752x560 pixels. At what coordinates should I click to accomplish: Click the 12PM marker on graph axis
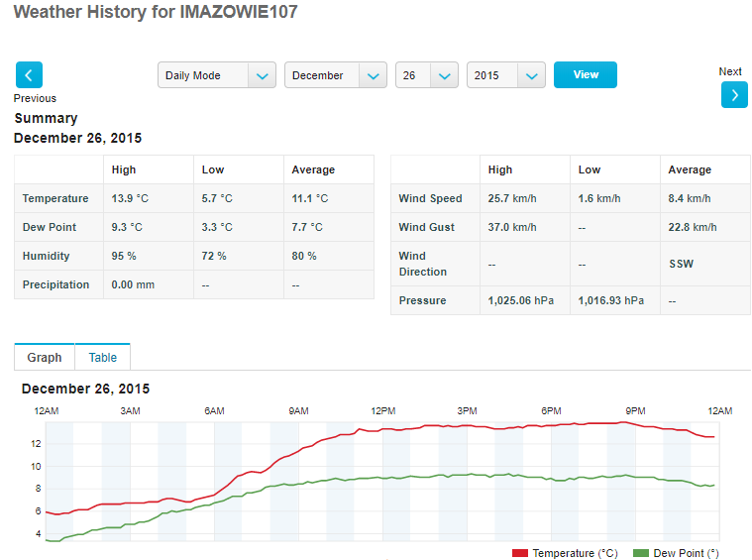[x=382, y=411]
